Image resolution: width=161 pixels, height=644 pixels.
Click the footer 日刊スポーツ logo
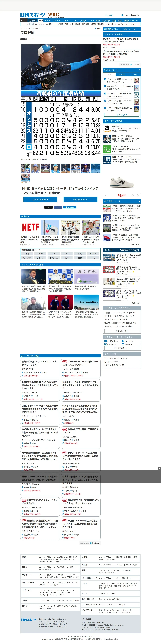pyautogui.click(x=29, y=620)
